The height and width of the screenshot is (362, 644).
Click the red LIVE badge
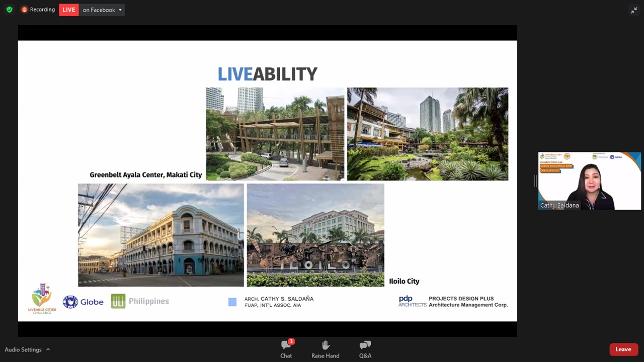click(69, 10)
